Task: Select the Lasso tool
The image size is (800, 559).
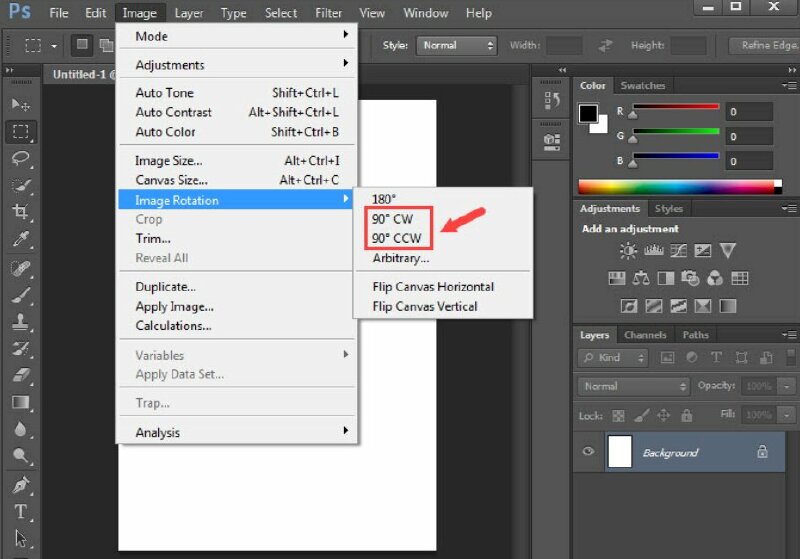Action: 20,159
